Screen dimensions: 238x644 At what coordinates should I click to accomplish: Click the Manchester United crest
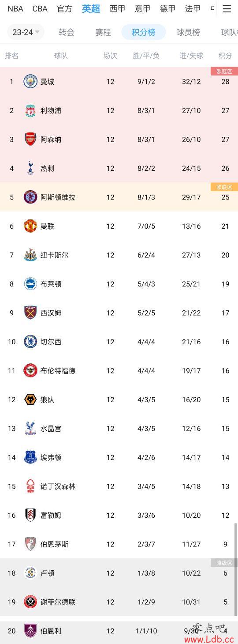point(30,226)
